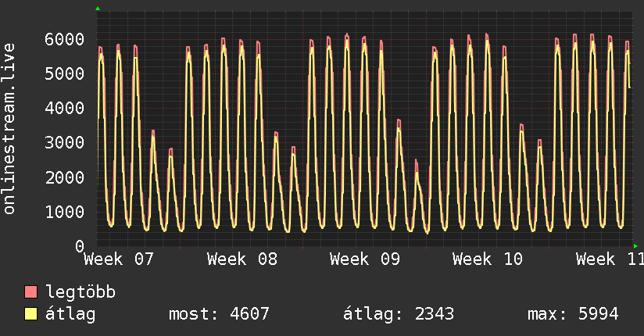The image size is (644, 336).
Task: Click the 4000 y-axis value
Action: point(65,109)
